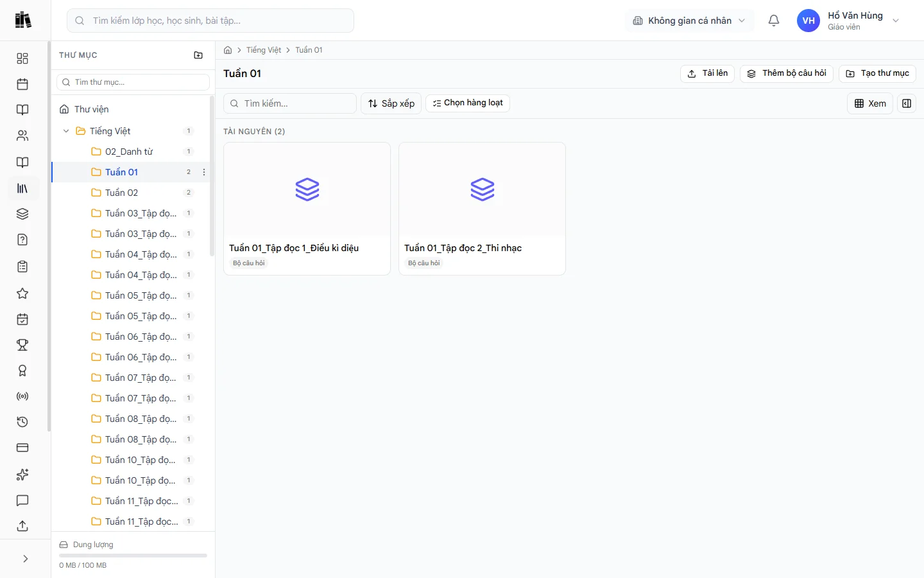Screen dimensions: 924x578
Task: Open the users/students icon in sidebar
Action: point(22,136)
